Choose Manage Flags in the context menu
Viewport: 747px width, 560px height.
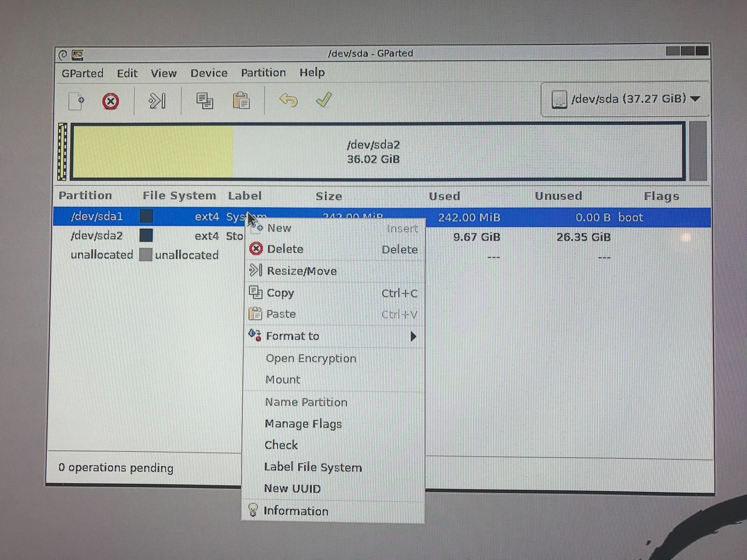[334, 424]
